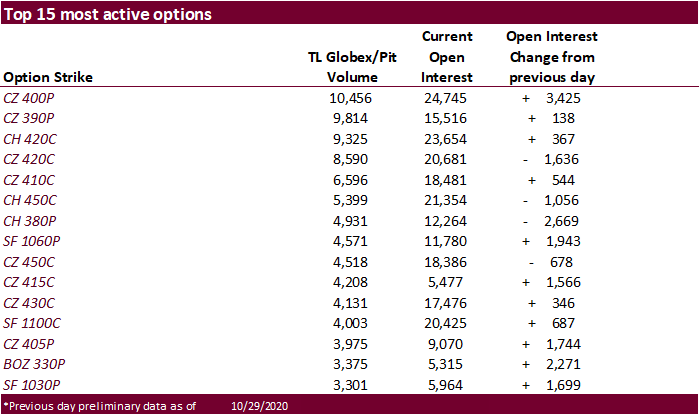Click the CH 420C option strike
The image size is (700, 416).
pos(31,139)
